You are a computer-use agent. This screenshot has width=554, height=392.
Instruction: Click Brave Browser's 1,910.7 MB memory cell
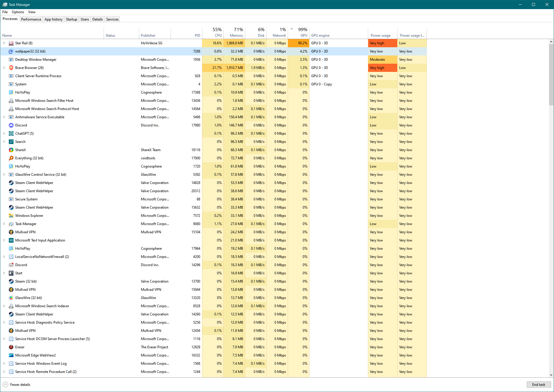pos(234,68)
